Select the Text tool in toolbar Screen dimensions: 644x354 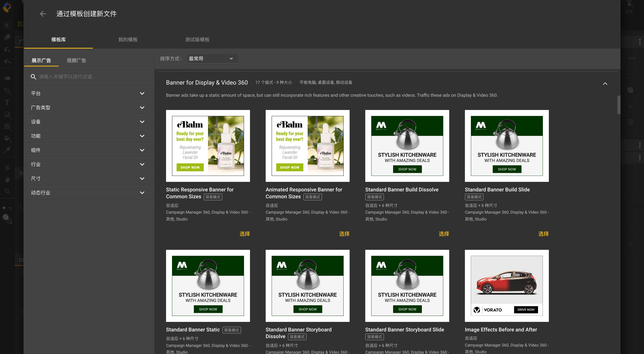(x=7, y=102)
